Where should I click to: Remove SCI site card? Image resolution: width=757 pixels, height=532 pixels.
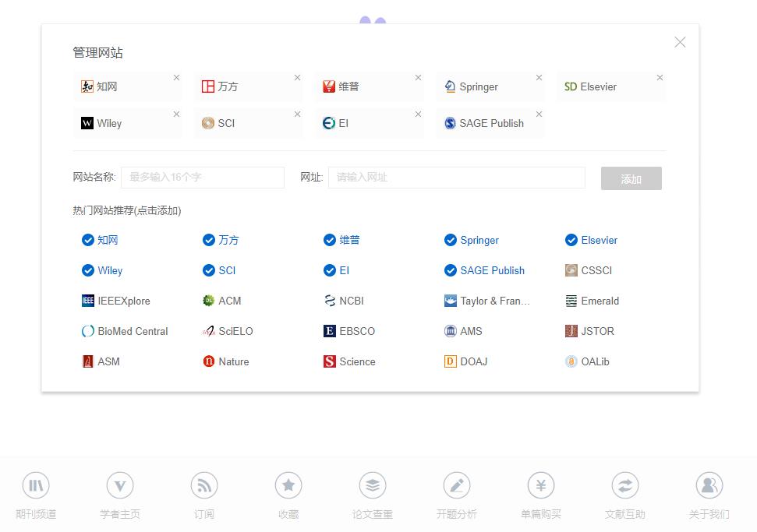tap(297, 115)
